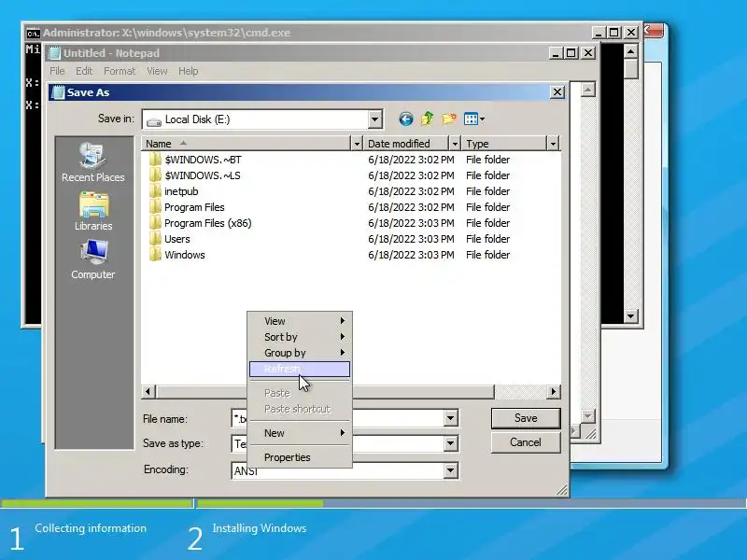Select the $WINDOWS.~LS folder icon
The height and width of the screenshot is (560, 747).
[155, 175]
